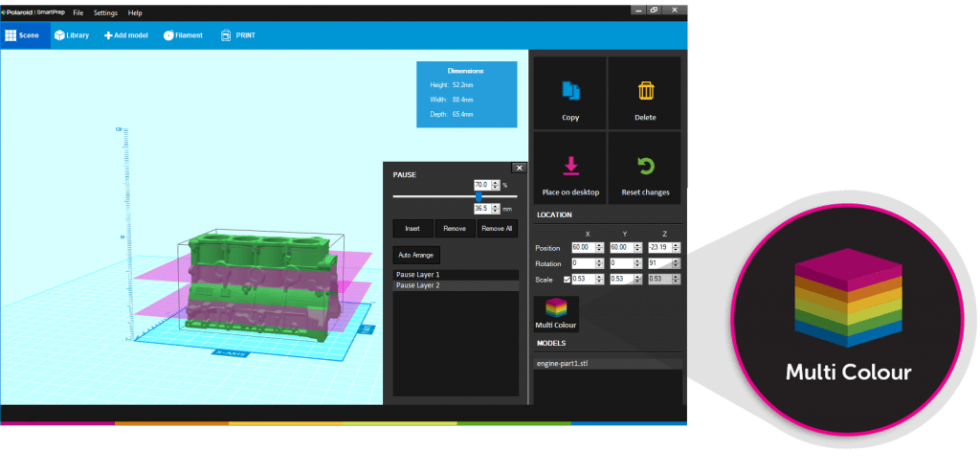
Task: Open the File menu
Action: pyautogui.click(x=78, y=12)
